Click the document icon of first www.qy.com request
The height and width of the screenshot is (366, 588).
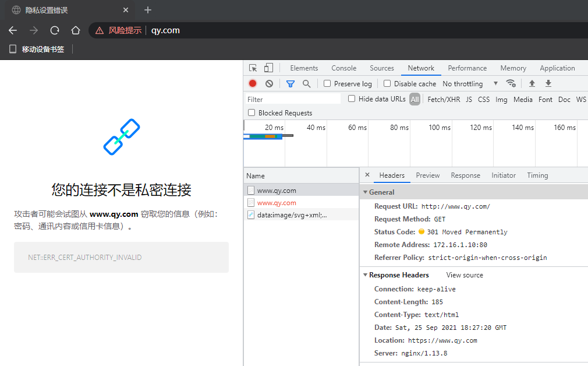coord(251,191)
